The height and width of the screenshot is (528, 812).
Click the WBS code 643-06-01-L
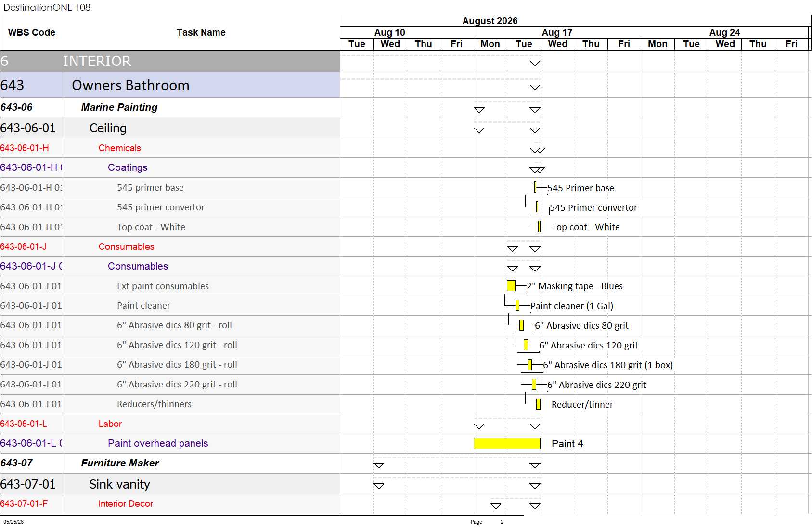click(x=24, y=424)
